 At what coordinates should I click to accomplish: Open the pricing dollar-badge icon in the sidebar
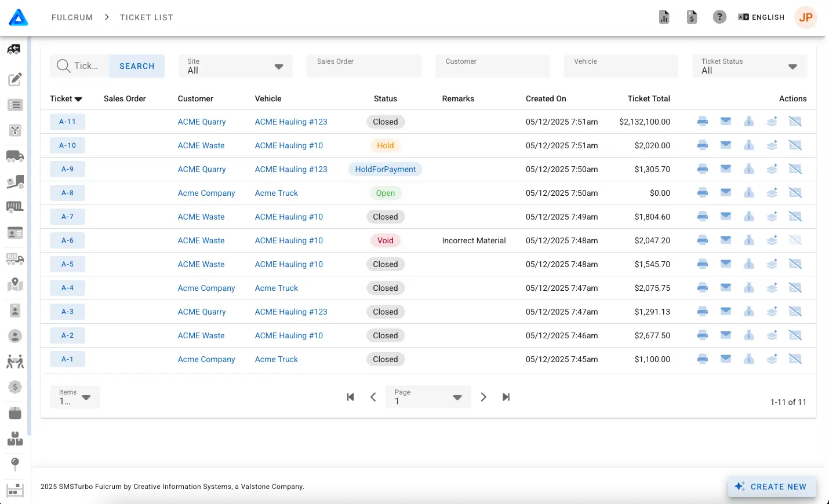(x=14, y=387)
